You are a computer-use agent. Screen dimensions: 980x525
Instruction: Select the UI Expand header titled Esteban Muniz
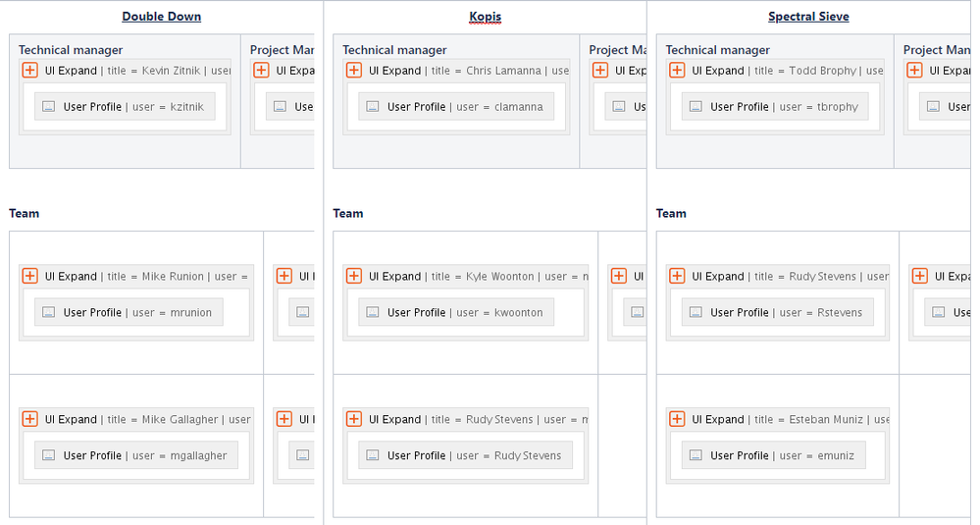(778, 419)
